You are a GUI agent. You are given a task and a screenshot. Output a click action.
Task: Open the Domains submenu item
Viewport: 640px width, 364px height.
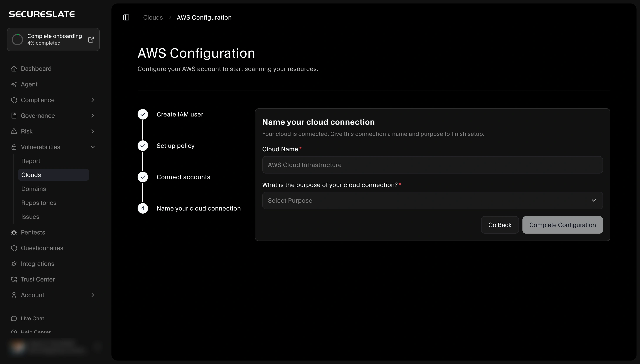pos(34,189)
